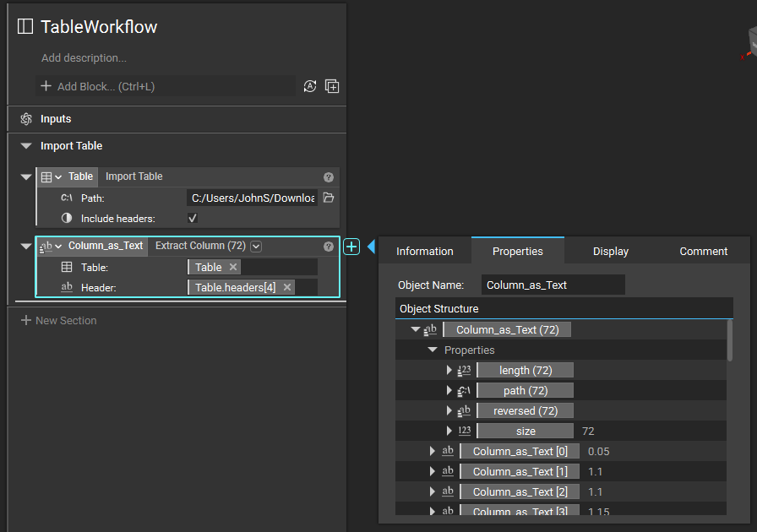Click the integer list icon beside length
Screen dimensions: 757x532
tap(464, 370)
